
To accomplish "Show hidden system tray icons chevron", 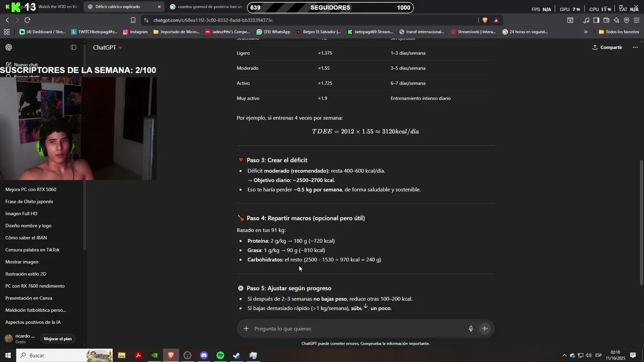I will [x=564, y=355].
